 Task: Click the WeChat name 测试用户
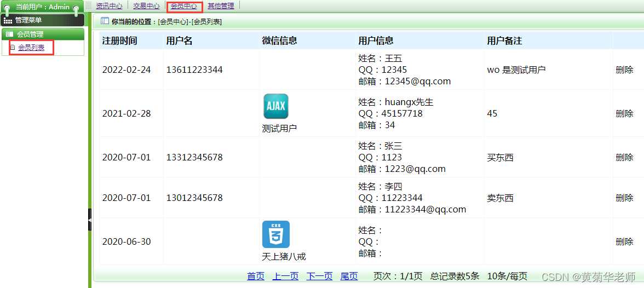coord(279,129)
